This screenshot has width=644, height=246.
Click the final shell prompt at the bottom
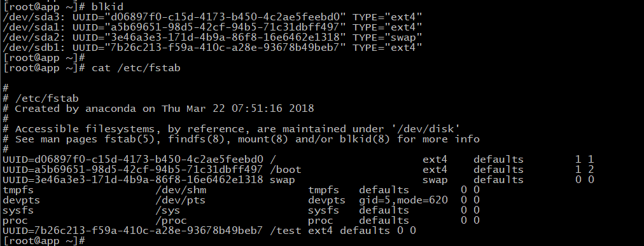click(x=43, y=241)
